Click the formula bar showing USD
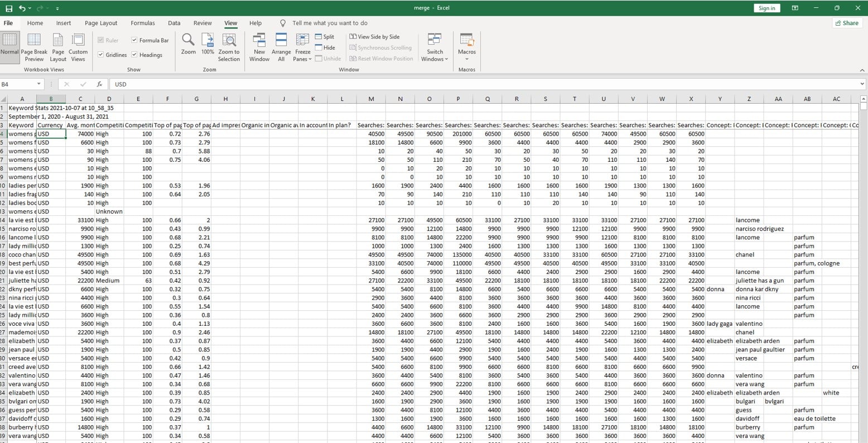This screenshot has width=868, height=443. click(484, 84)
